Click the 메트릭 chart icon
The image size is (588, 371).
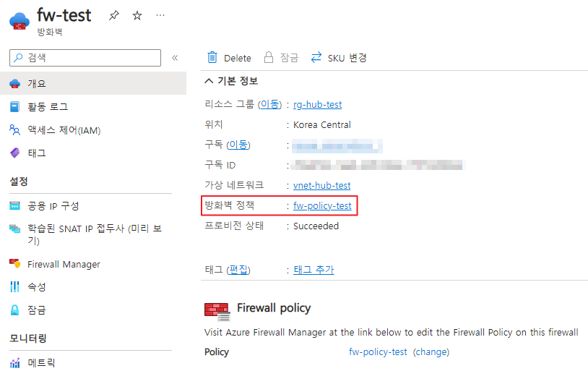(14, 363)
